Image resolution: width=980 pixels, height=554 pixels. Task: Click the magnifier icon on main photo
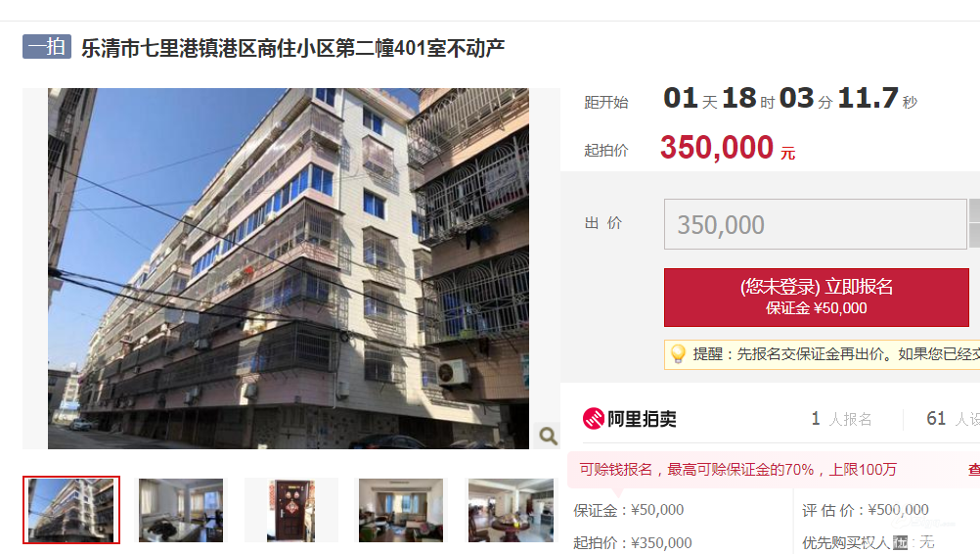[x=548, y=436]
